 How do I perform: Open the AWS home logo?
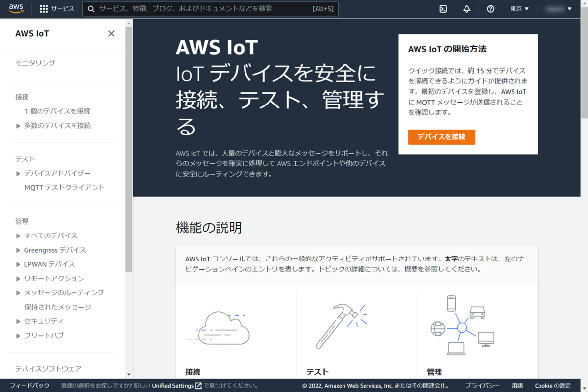pyautogui.click(x=16, y=9)
